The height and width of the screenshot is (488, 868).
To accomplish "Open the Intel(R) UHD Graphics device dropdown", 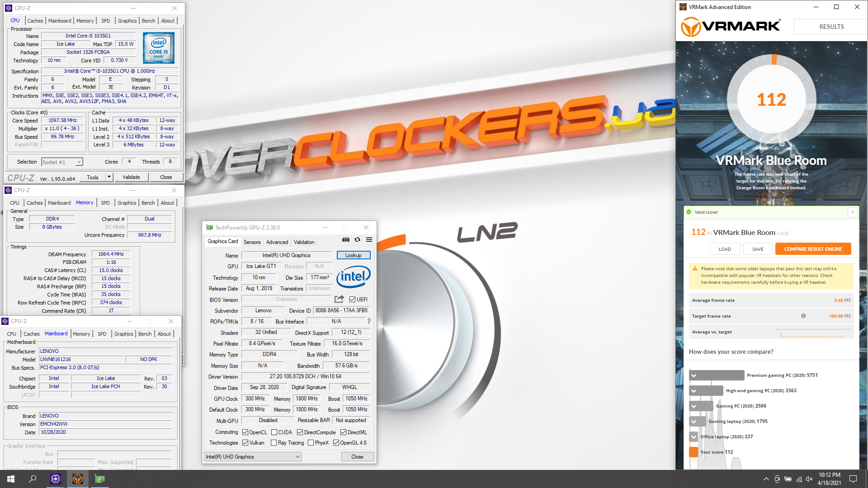I will pyautogui.click(x=253, y=457).
